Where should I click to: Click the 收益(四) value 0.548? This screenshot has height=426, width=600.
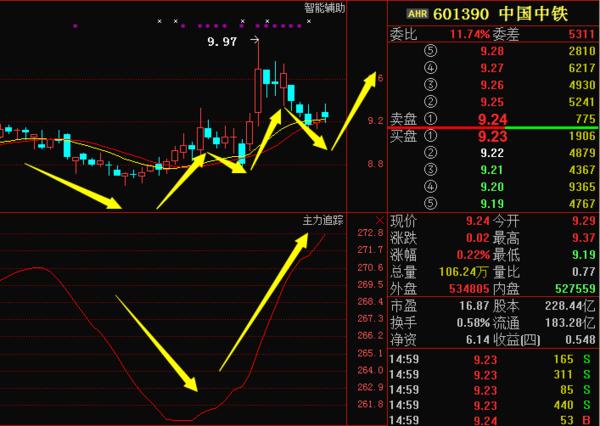coord(580,339)
